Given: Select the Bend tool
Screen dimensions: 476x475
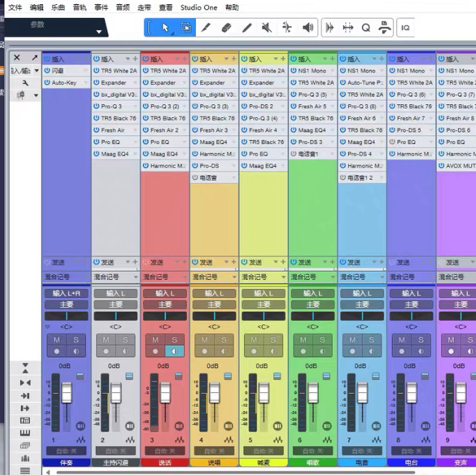Looking at the screenshot, I should 287,28.
